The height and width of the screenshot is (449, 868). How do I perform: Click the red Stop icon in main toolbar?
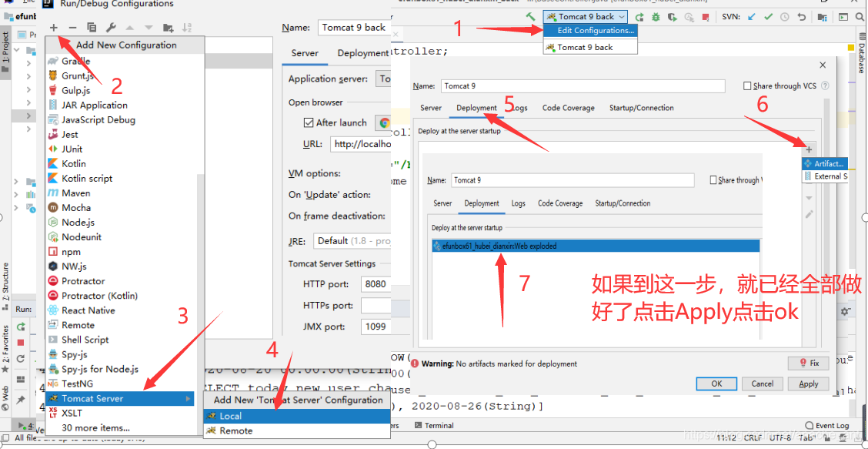[x=705, y=17]
